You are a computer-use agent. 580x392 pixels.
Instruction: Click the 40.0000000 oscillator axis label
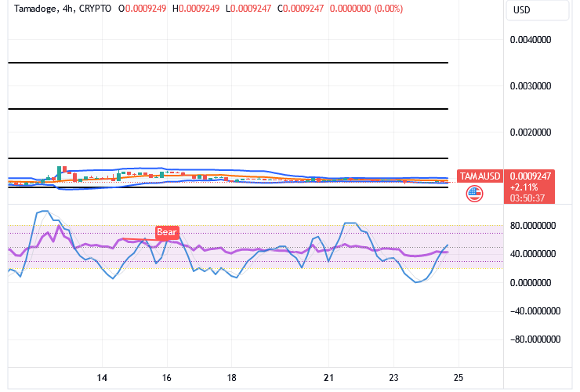point(533,254)
